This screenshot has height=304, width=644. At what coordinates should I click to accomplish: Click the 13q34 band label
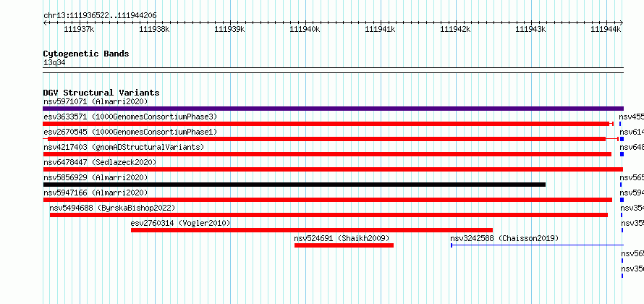click(54, 63)
